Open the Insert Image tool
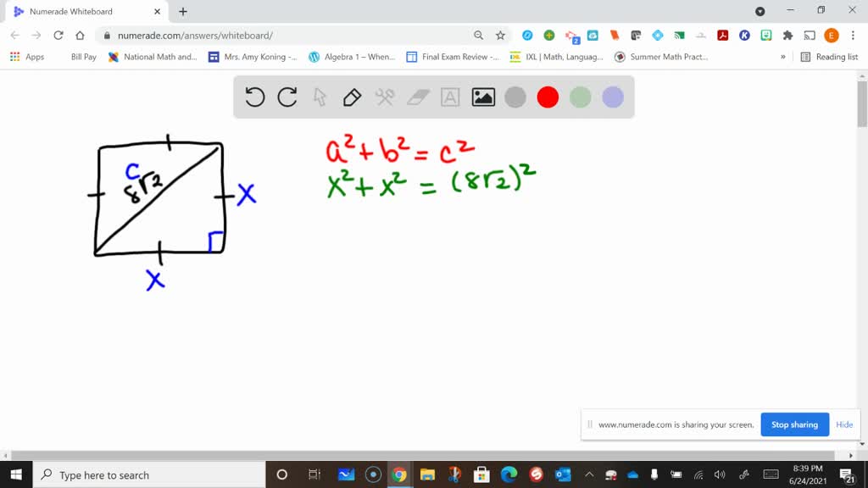Image resolution: width=868 pixels, height=488 pixels. pyautogui.click(x=482, y=97)
